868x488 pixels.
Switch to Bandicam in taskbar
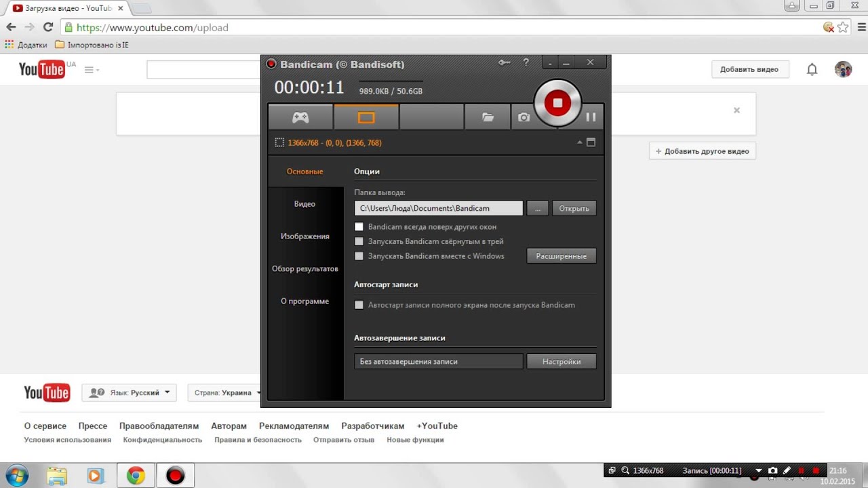[175, 476]
